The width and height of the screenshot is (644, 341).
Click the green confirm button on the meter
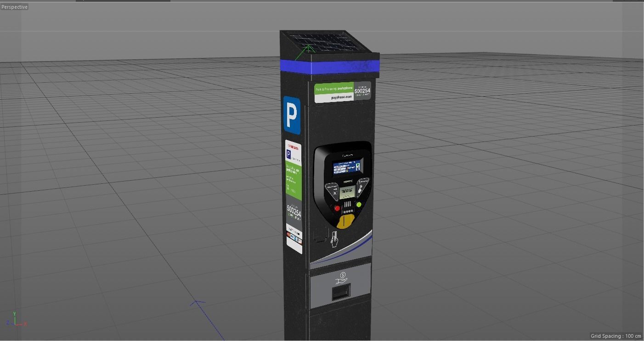click(359, 205)
